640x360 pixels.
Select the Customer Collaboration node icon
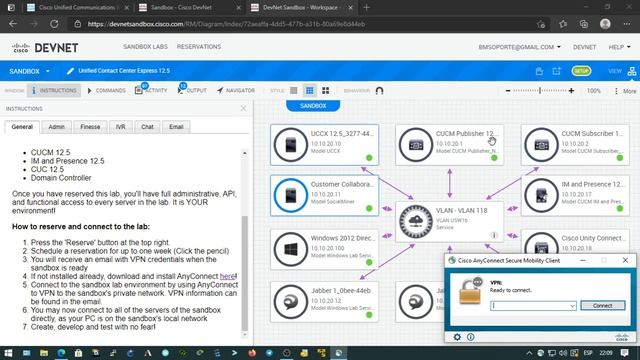click(291, 196)
